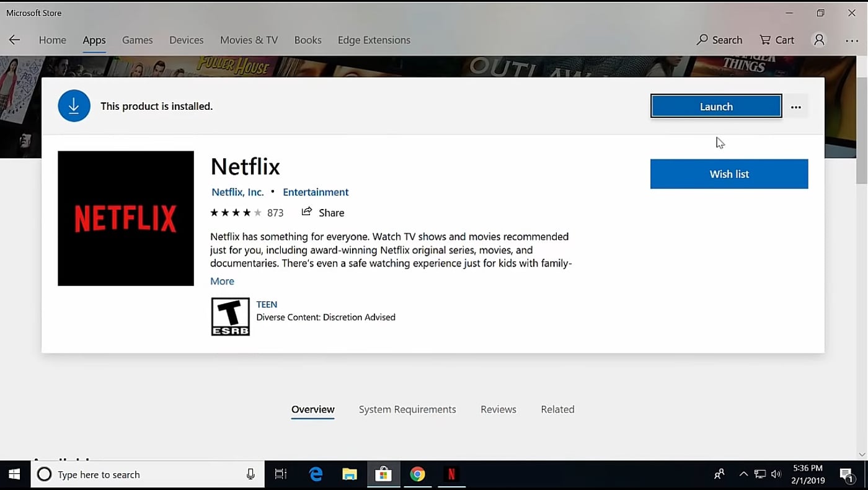The width and height of the screenshot is (868, 490).
Task: Click the Launch button
Action: (716, 106)
